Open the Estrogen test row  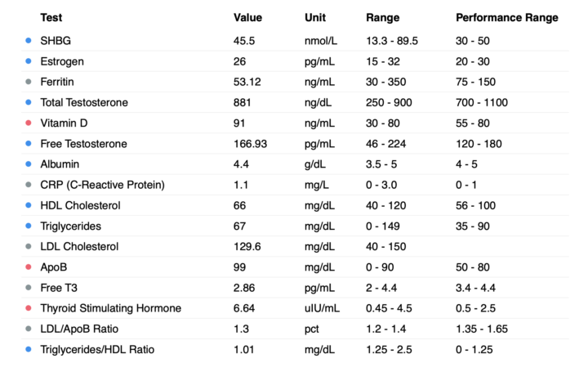295,61
